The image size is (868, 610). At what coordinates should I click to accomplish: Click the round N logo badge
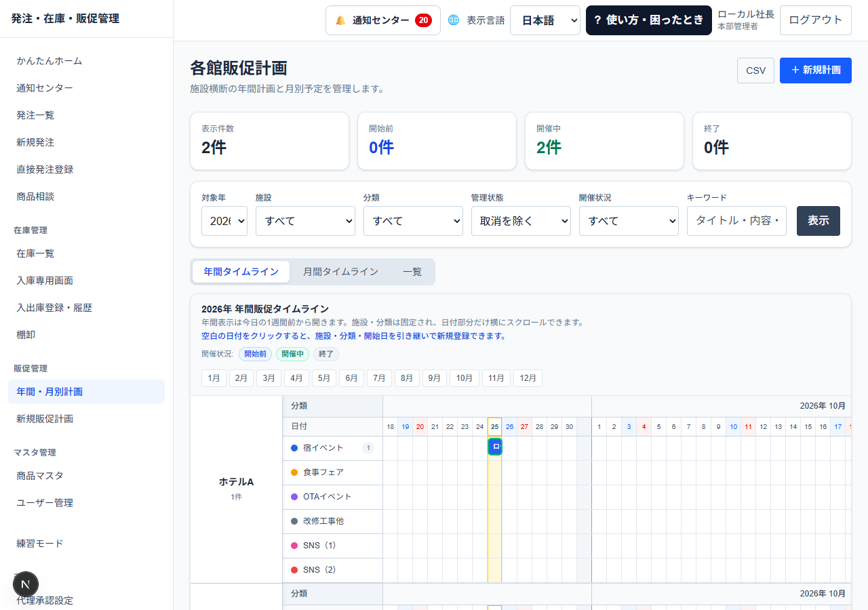tap(26, 584)
